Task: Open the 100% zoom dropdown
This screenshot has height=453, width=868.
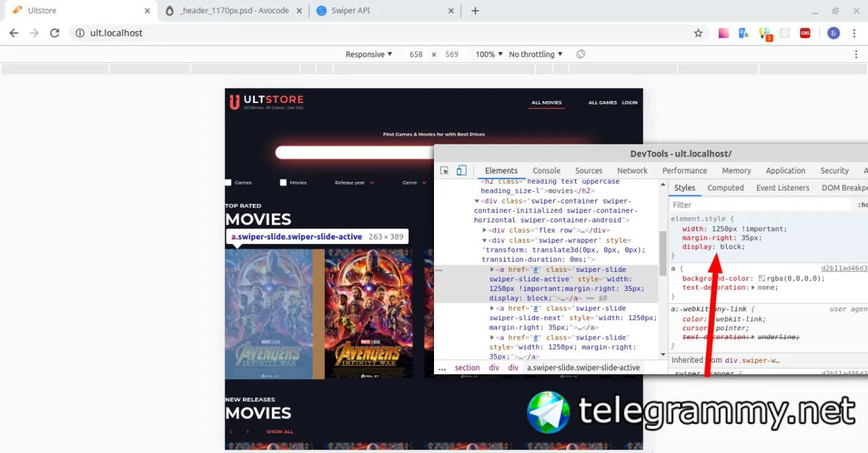Action: click(x=489, y=54)
